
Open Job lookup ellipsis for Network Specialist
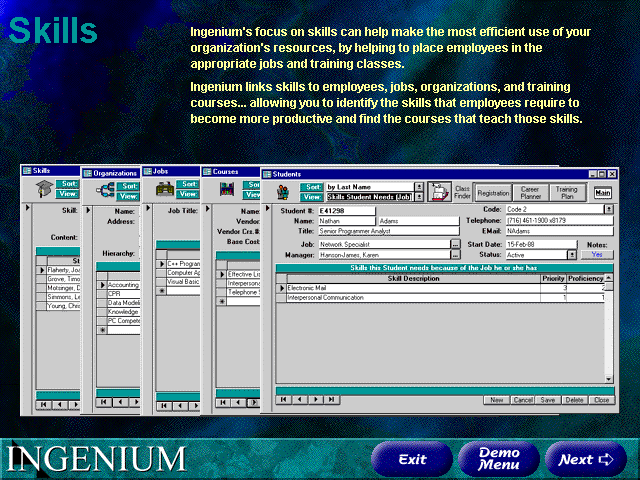tap(455, 243)
